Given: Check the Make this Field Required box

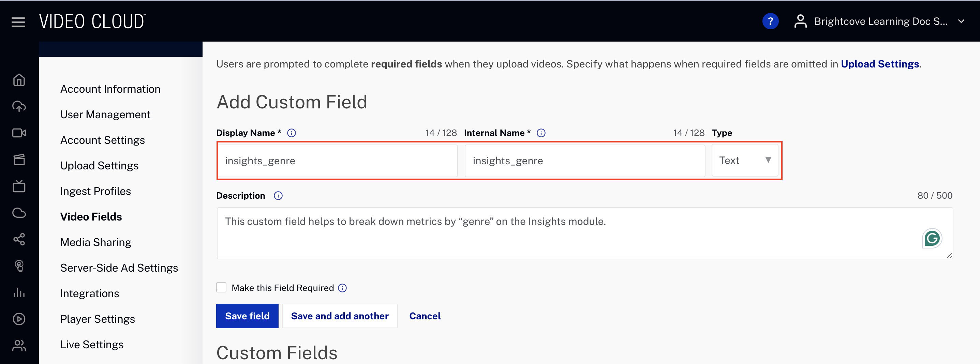Looking at the screenshot, I should (221, 288).
